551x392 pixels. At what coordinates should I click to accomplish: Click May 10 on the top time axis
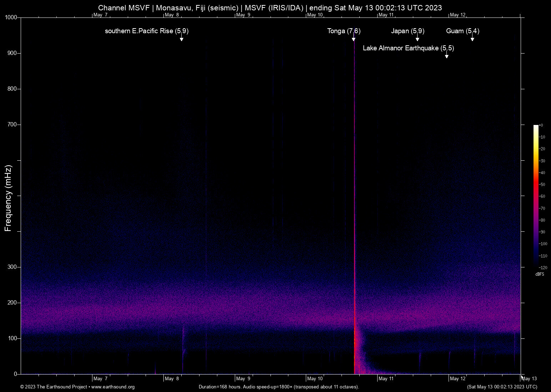[x=315, y=15]
